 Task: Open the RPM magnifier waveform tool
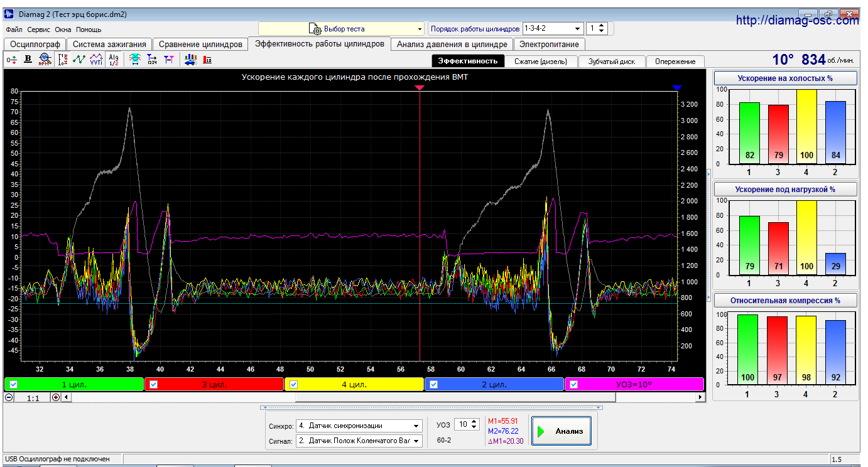coord(44,59)
